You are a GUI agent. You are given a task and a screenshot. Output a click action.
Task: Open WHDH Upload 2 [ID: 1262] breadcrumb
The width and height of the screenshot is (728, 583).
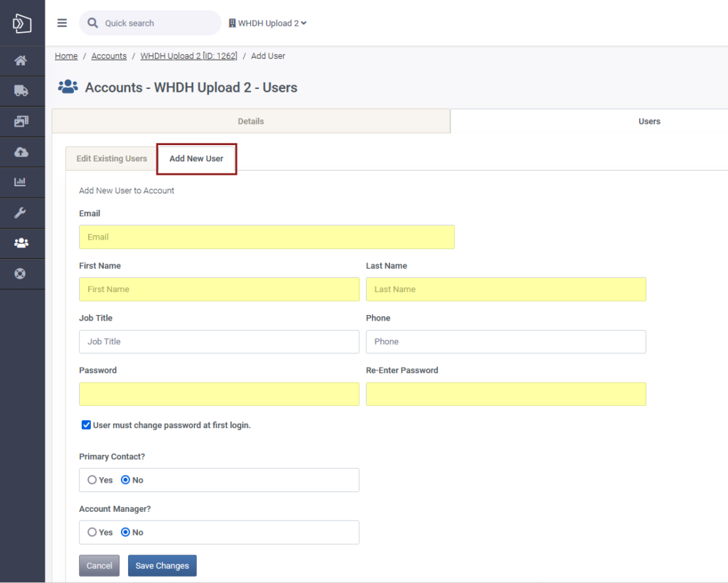188,55
